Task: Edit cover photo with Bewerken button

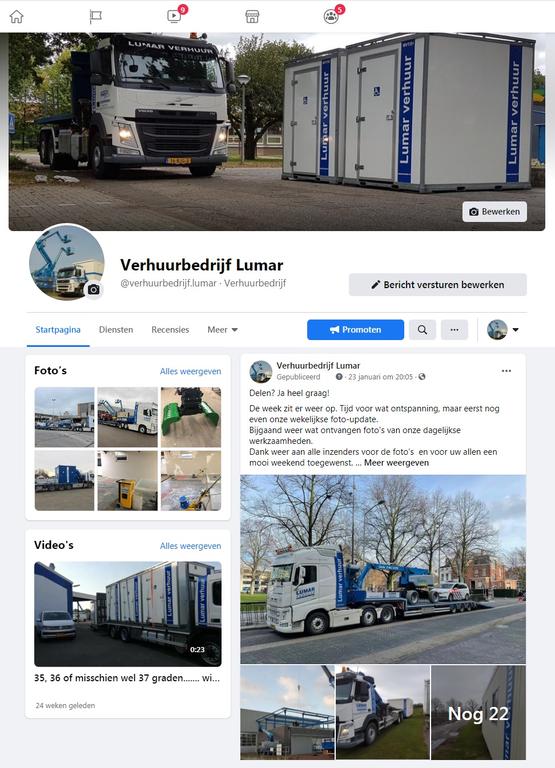Action: pos(494,212)
